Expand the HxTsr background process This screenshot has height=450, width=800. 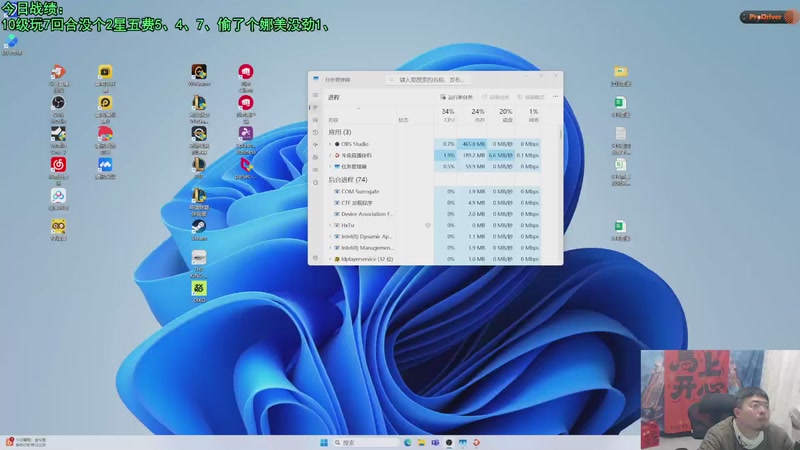click(x=330, y=225)
